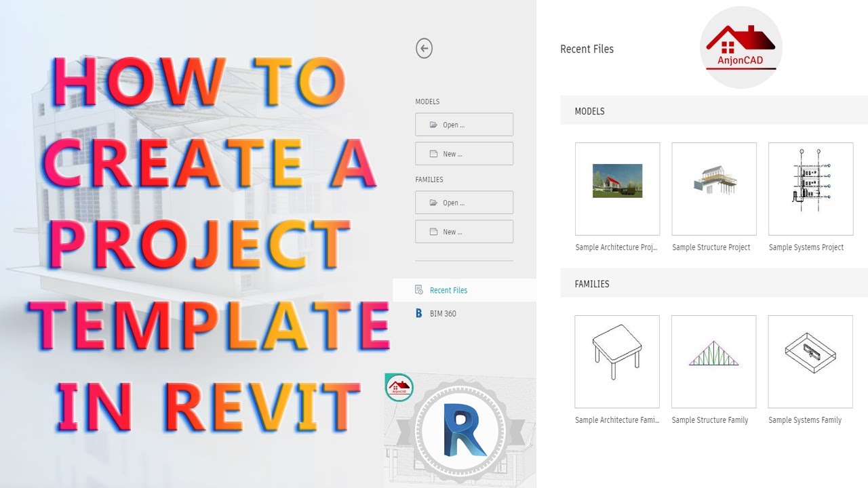The height and width of the screenshot is (488, 868).
Task: Click the 'Sample Architecture Fami...' label
Action: [617, 420]
